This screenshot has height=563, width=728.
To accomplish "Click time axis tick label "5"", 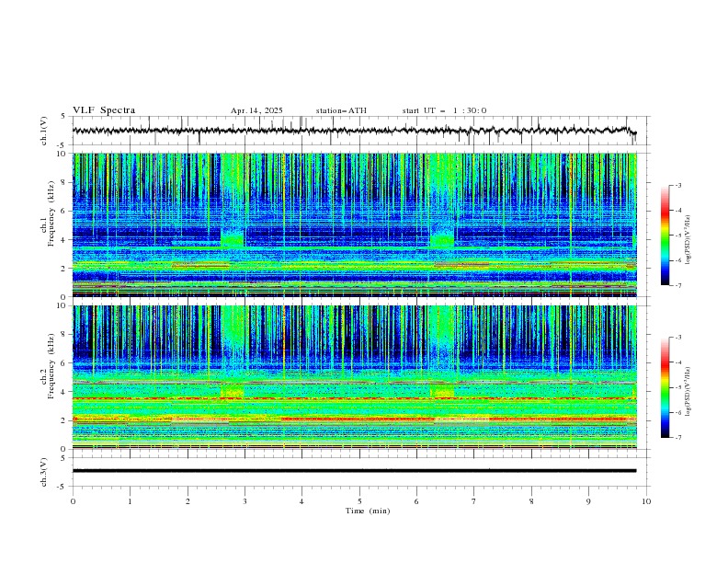I will 359,501.
